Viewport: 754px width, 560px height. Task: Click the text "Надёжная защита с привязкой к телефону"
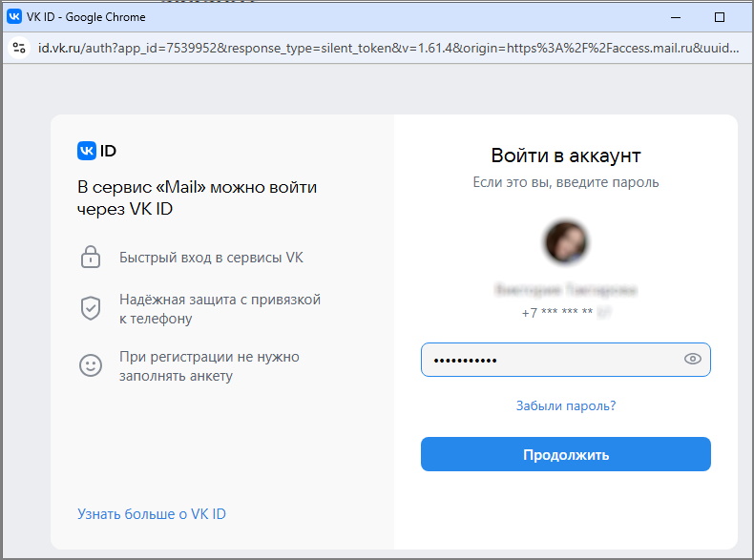[x=220, y=308]
